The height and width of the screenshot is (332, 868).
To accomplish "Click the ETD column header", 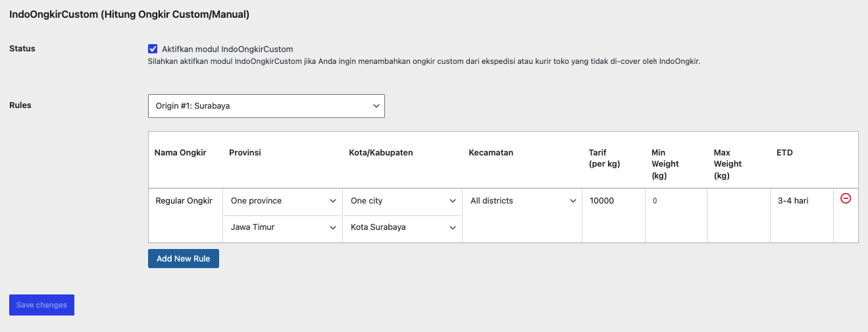I will (x=784, y=153).
